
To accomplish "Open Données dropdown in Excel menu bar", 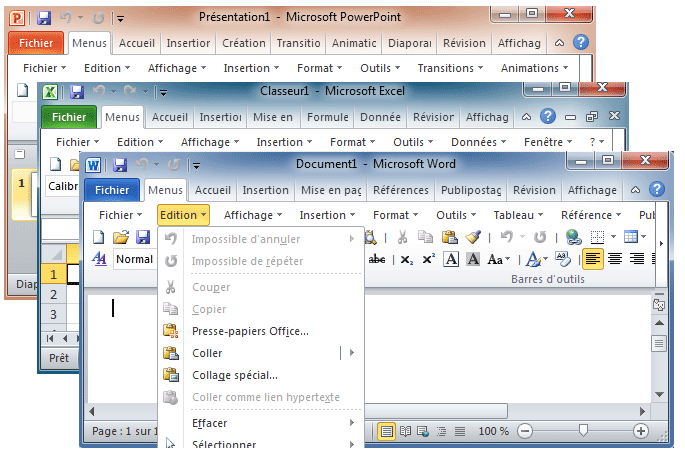I will [478, 142].
